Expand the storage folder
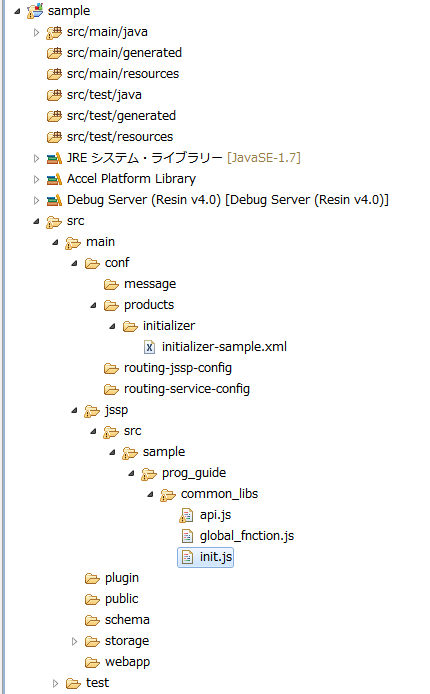Screen dimensions: 430x694 (74, 641)
